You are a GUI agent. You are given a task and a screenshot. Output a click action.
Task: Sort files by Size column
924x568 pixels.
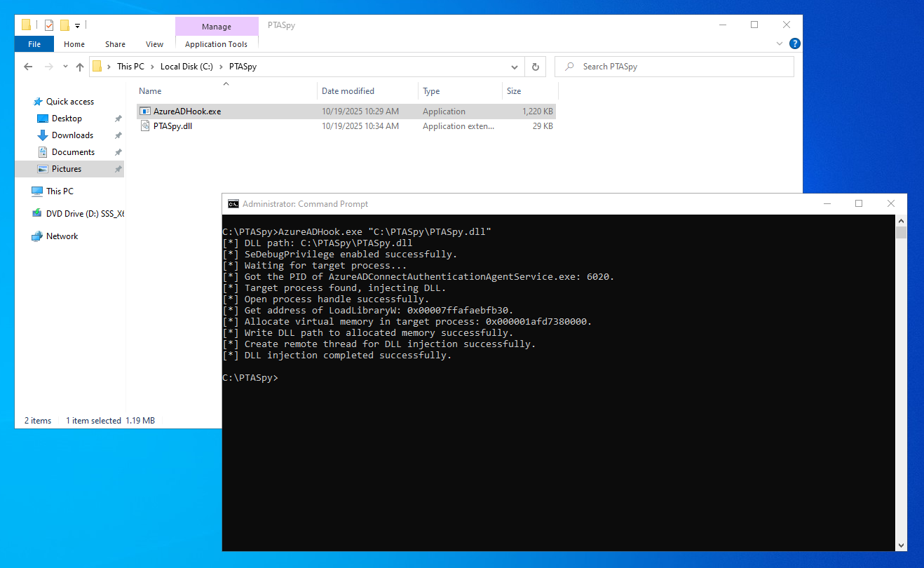tap(514, 91)
